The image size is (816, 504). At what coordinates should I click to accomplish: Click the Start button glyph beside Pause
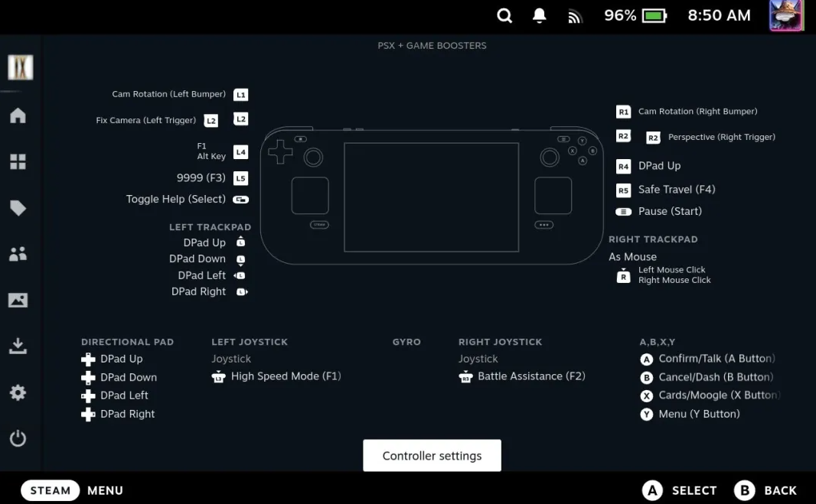[623, 212]
